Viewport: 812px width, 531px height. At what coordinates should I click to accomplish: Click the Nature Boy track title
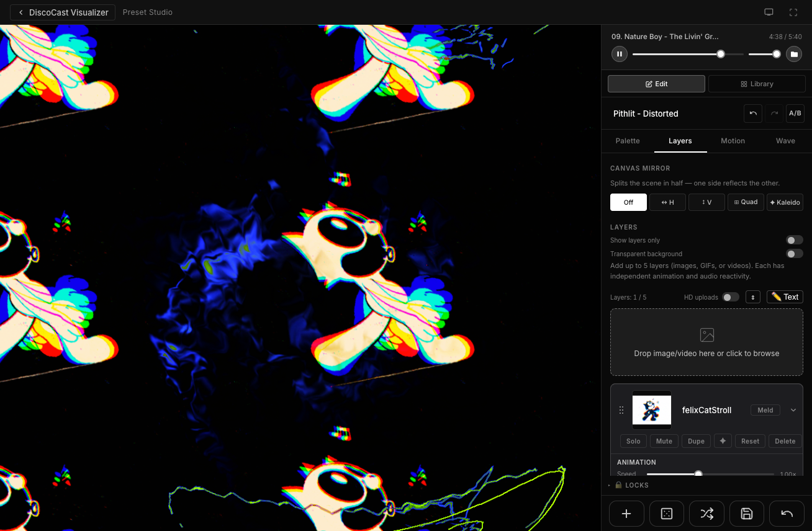(665, 37)
